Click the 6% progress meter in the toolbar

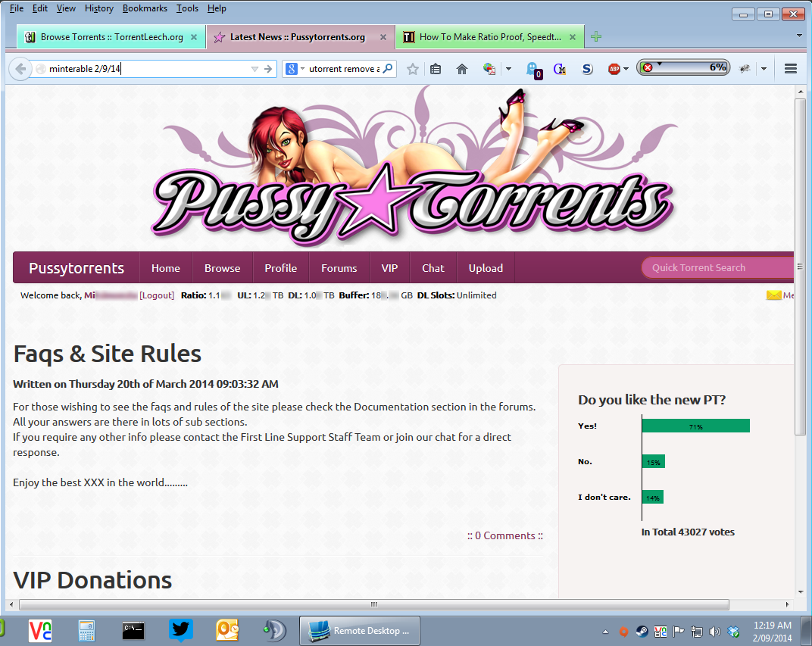pyautogui.click(x=683, y=68)
